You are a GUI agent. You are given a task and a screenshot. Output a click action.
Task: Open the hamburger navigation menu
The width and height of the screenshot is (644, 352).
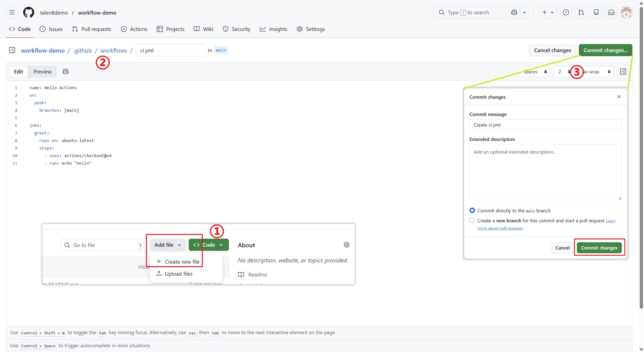pyautogui.click(x=12, y=12)
